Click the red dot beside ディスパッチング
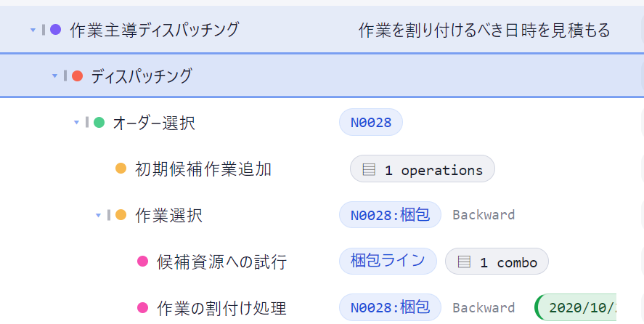The width and height of the screenshot is (644, 324). [77, 76]
